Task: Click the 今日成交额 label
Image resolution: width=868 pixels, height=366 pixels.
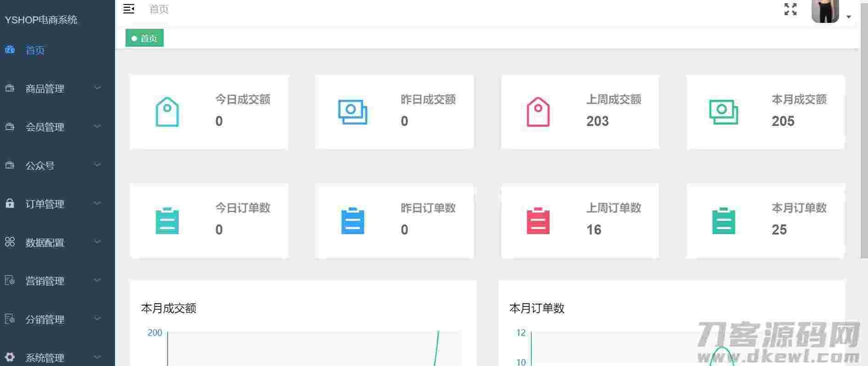Action: 243,99
